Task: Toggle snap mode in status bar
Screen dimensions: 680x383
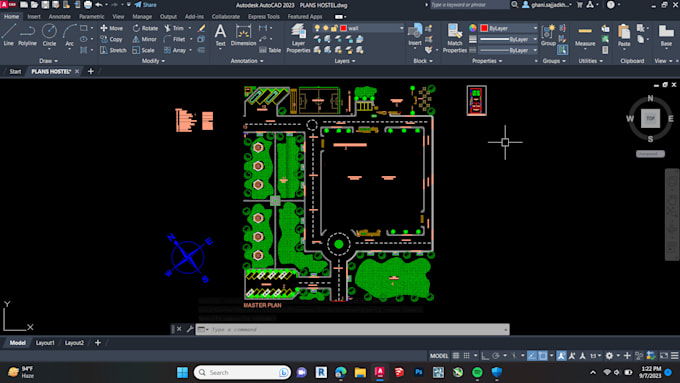Action: coord(467,356)
